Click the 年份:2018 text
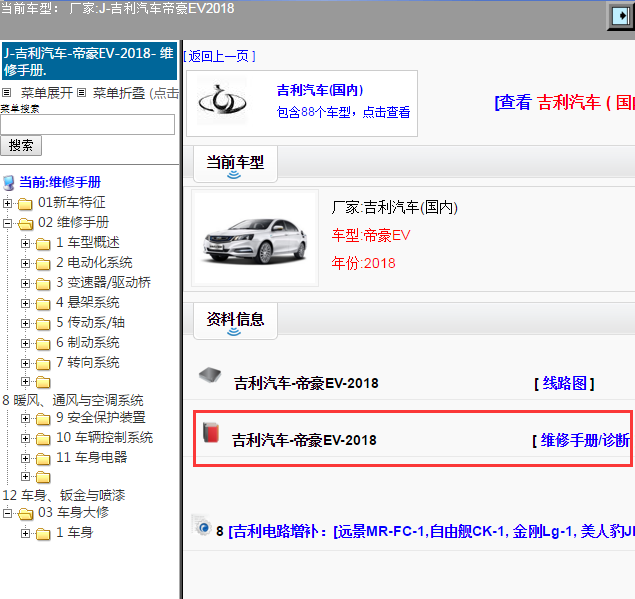The width and height of the screenshot is (635, 599). (x=363, y=263)
